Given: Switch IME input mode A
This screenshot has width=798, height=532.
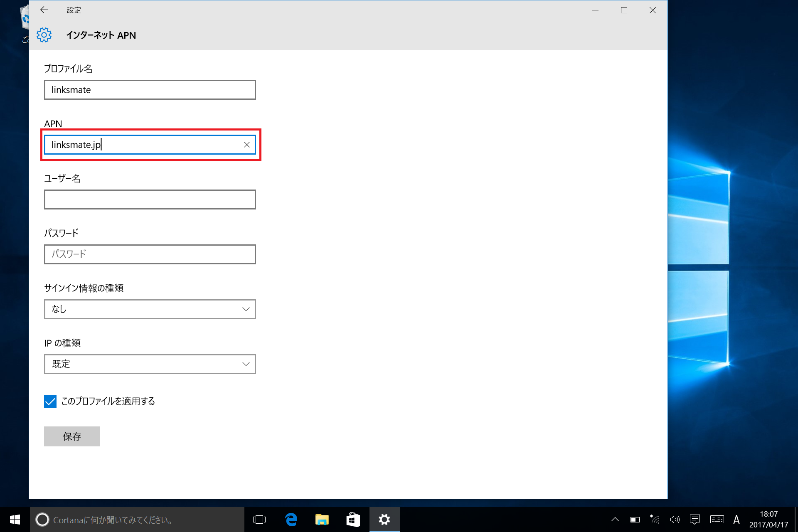Looking at the screenshot, I should click(x=736, y=520).
